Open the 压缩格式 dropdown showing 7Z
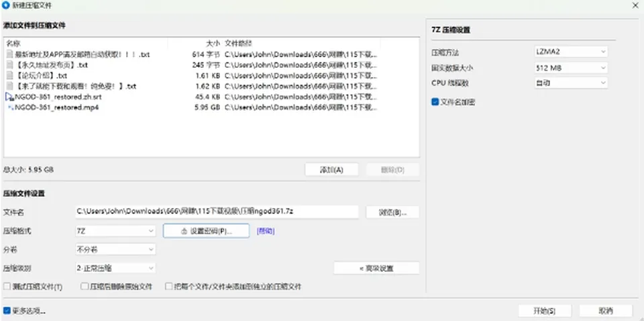 coord(115,231)
